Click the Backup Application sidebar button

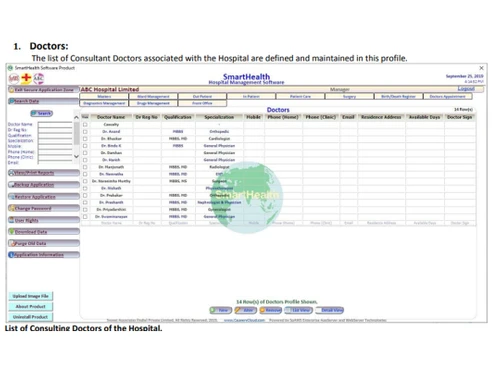[44, 185]
